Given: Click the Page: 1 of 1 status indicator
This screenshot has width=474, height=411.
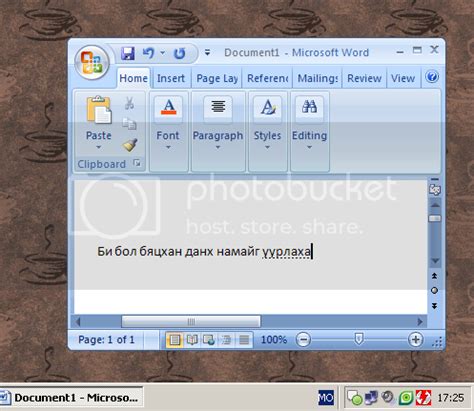Looking at the screenshot, I should 106,340.
